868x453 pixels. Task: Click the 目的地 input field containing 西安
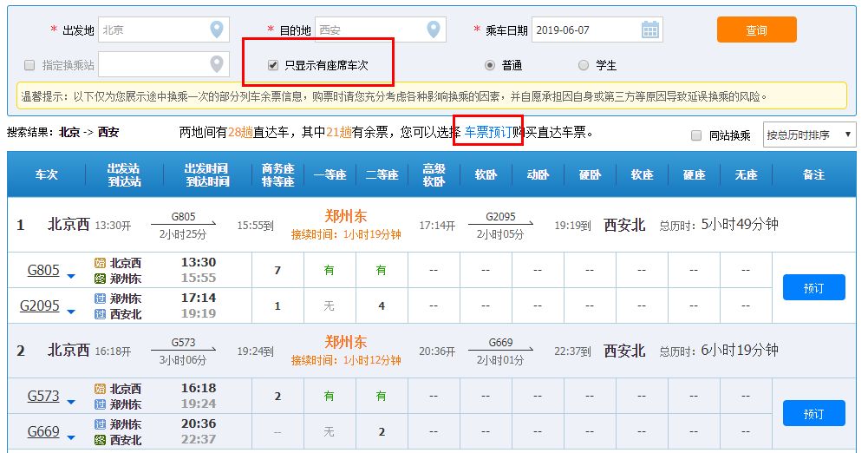click(x=369, y=30)
